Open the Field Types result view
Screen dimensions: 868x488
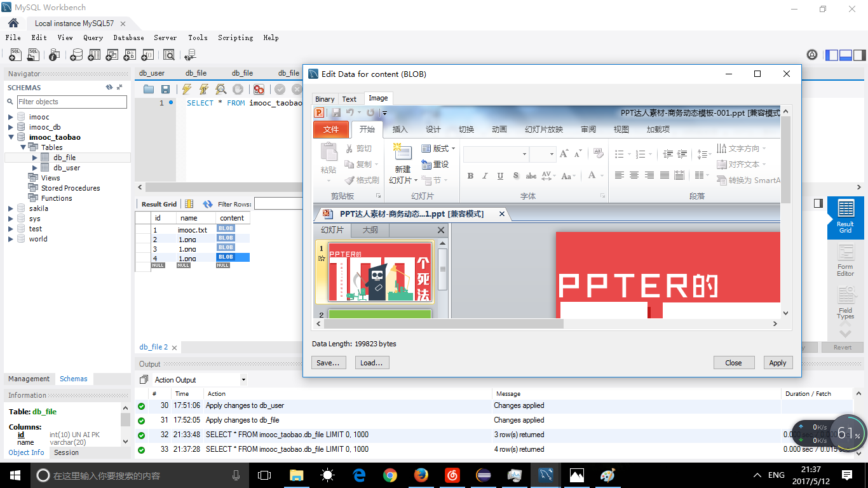[x=845, y=303]
